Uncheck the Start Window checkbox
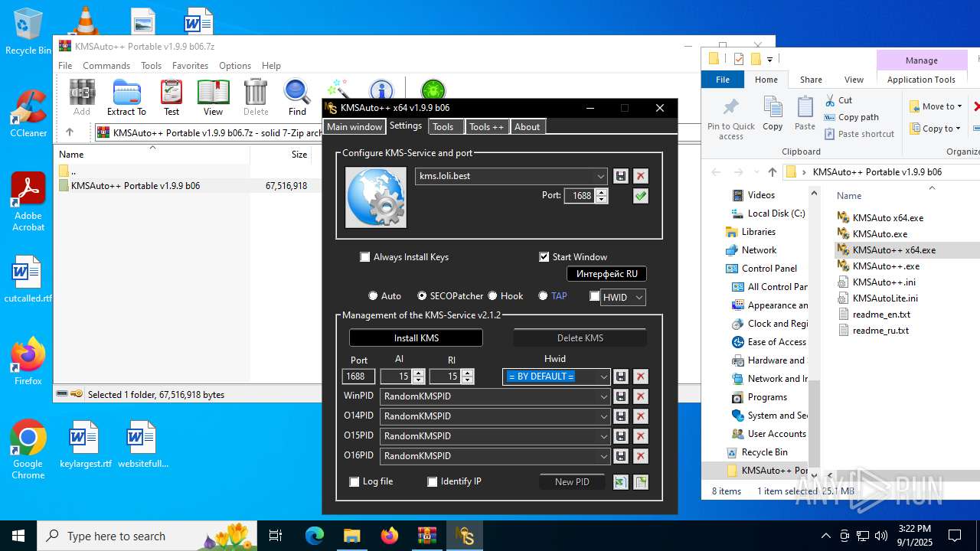The width and height of the screenshot is (980, 551). point(544,257)
